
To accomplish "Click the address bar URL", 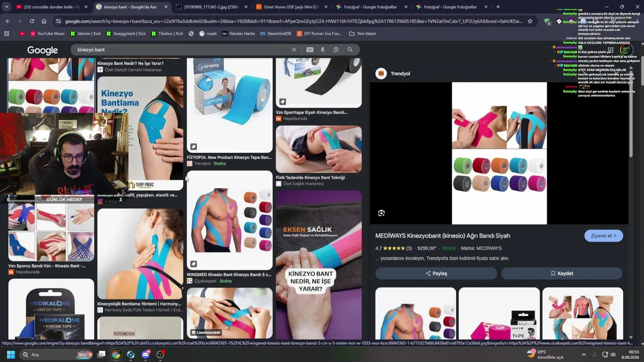I will click(x=293, y=21).
